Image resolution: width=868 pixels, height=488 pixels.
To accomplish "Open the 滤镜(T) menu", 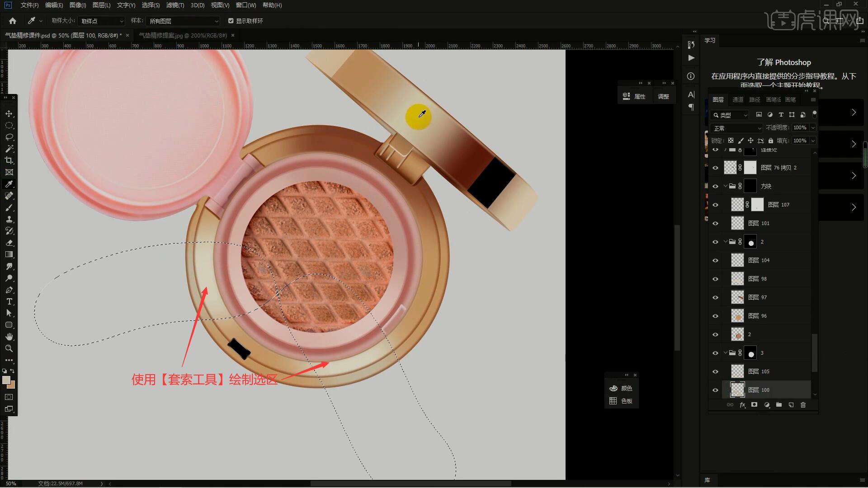I will tap(175, 5).
